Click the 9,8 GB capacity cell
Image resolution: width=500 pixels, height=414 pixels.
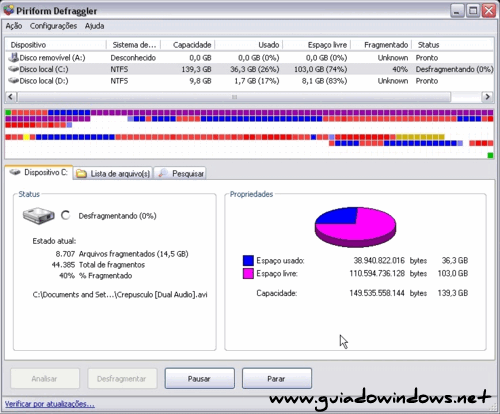pyautogui.click(x=201, y=81)
